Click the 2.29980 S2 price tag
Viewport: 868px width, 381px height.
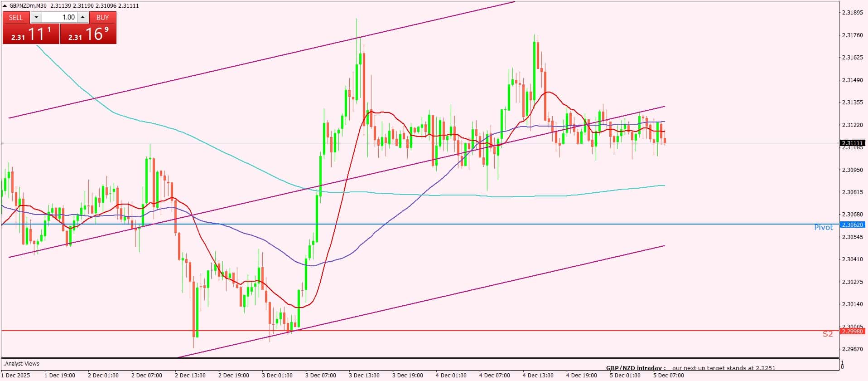click(x=852, y=332)
